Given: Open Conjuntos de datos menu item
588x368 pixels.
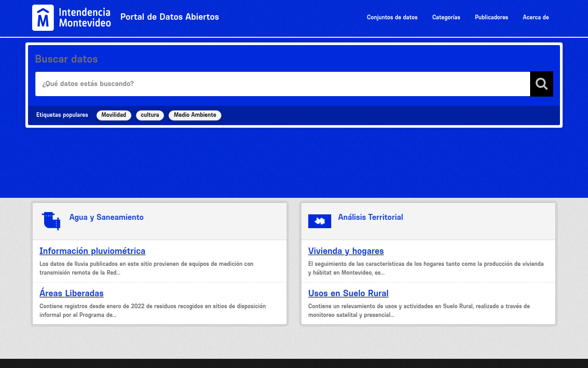Looking at the screenshot, I should pos(392,17).
